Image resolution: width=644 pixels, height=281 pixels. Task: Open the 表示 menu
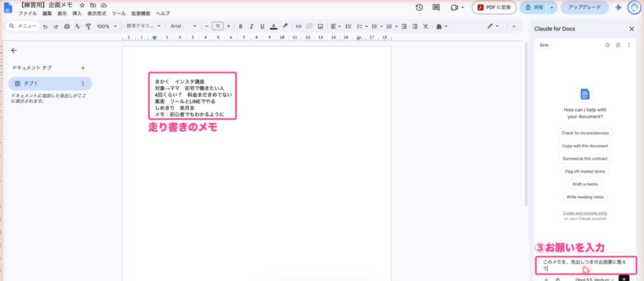pyautogui.click(x=62, y=13)
